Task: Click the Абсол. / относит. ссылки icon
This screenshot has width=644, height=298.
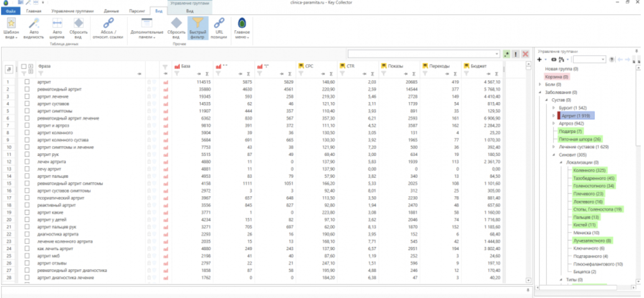Action: [x=109, y=24]
